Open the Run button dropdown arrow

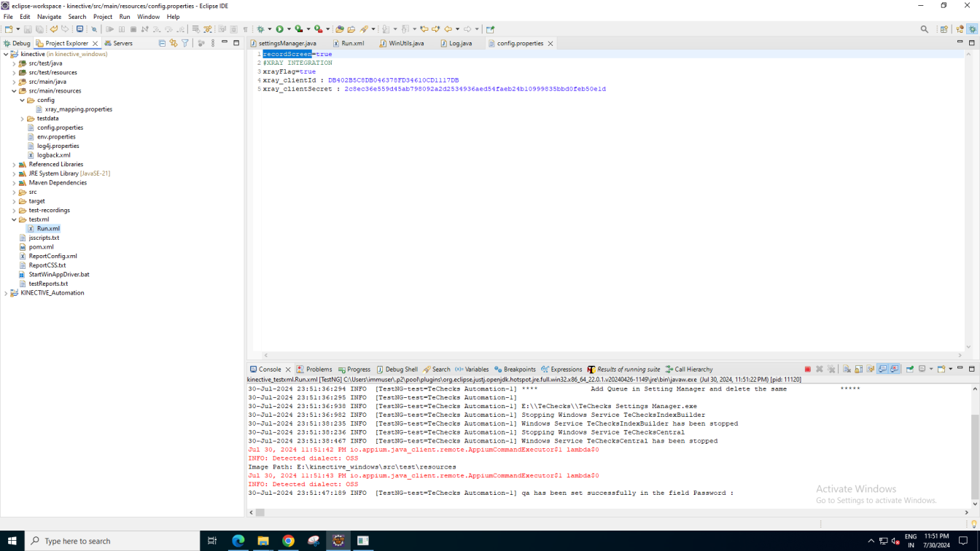289,29
